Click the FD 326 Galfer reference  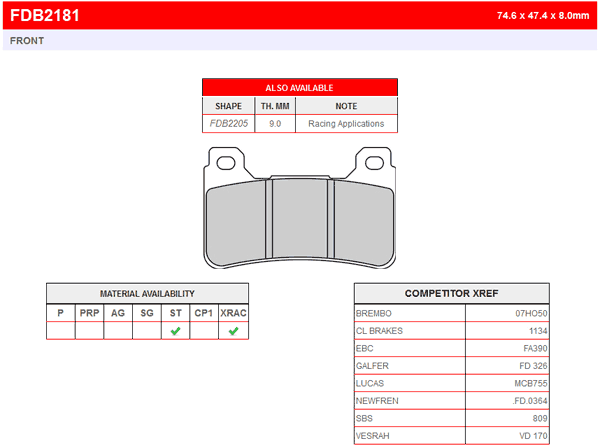[533, 366]
